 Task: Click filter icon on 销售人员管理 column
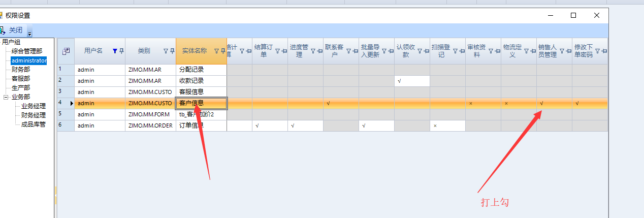click(562, 51)
